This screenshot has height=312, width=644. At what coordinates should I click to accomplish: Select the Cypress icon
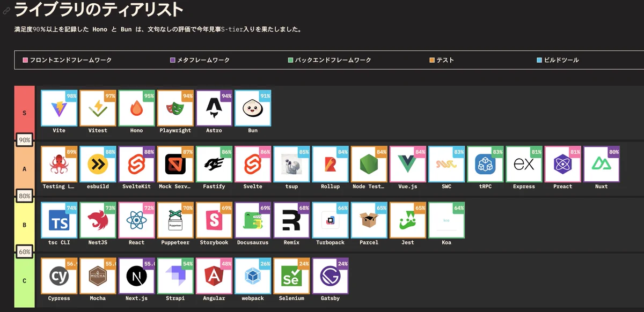[x=59, y=277]
